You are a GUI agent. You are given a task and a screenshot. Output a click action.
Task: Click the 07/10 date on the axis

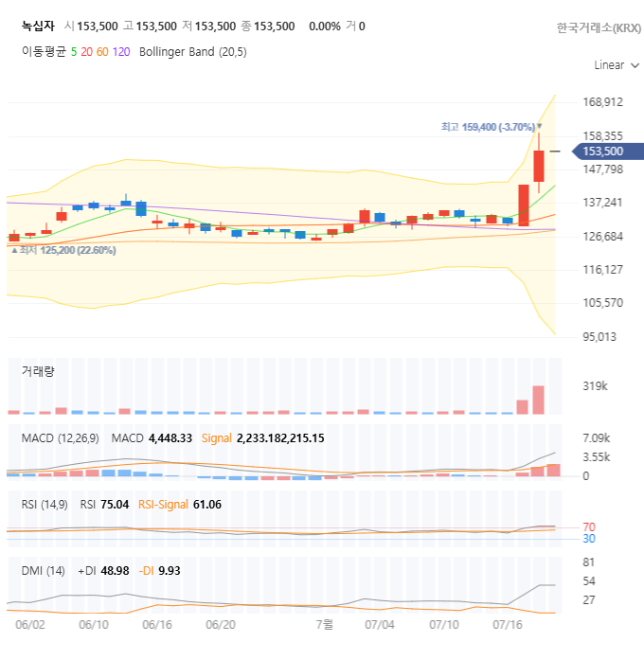pyautogui.click(x=444, y=625)
